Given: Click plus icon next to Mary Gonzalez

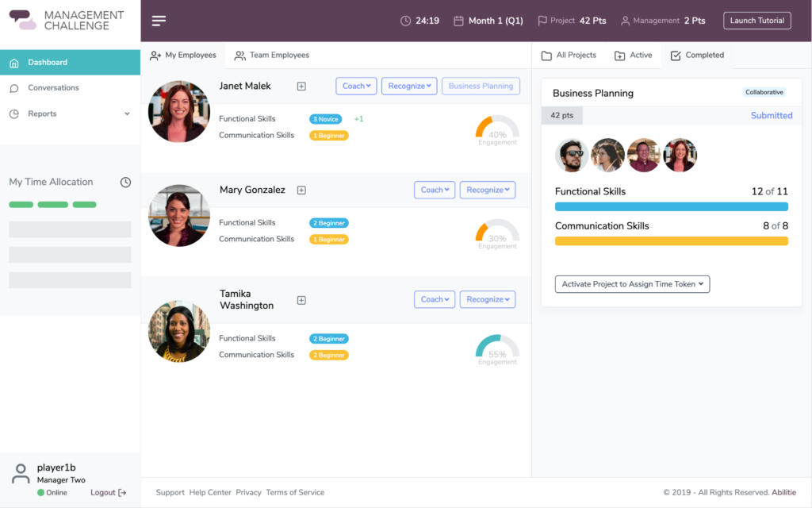Looking at the screenshot, I should tap(301, 190).
